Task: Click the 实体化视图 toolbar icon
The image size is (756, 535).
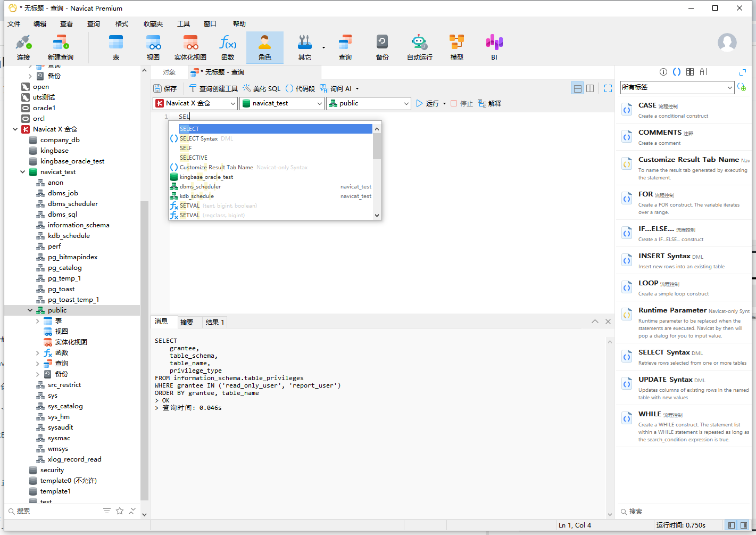Action: 190,48
